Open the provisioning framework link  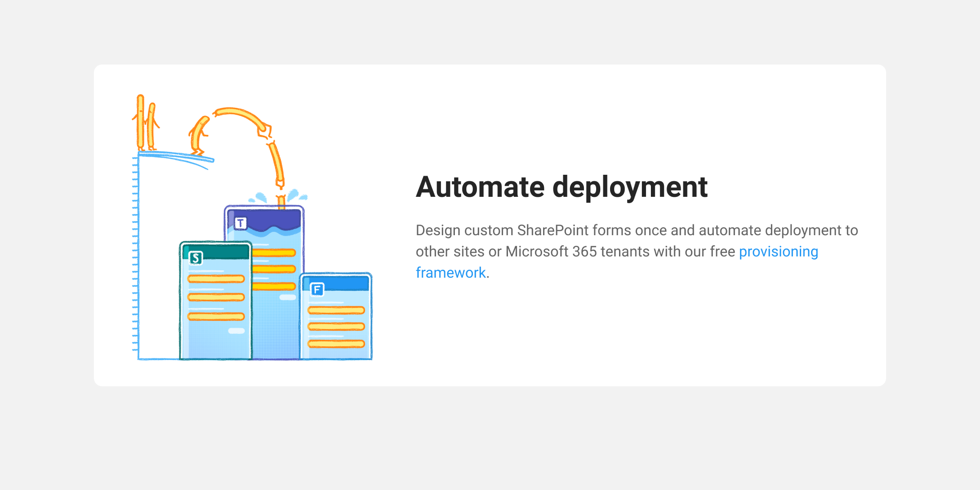tap(778, 252)
